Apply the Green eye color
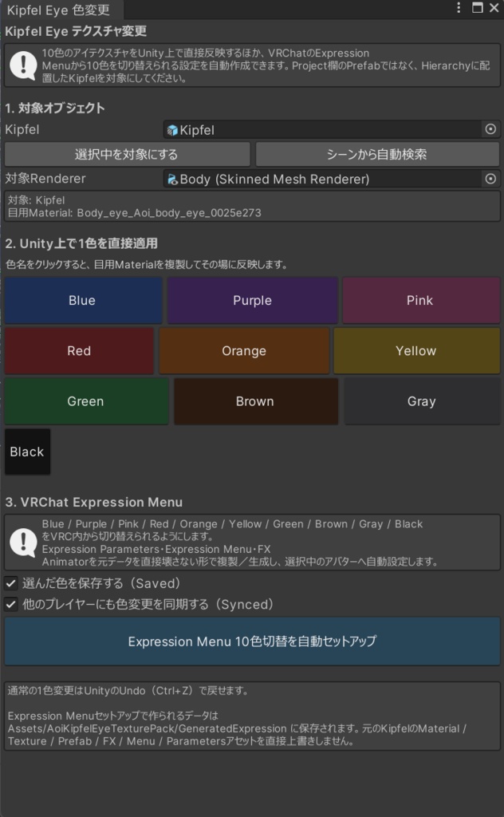This screenshot has width=504, height=817. point(86,401)
